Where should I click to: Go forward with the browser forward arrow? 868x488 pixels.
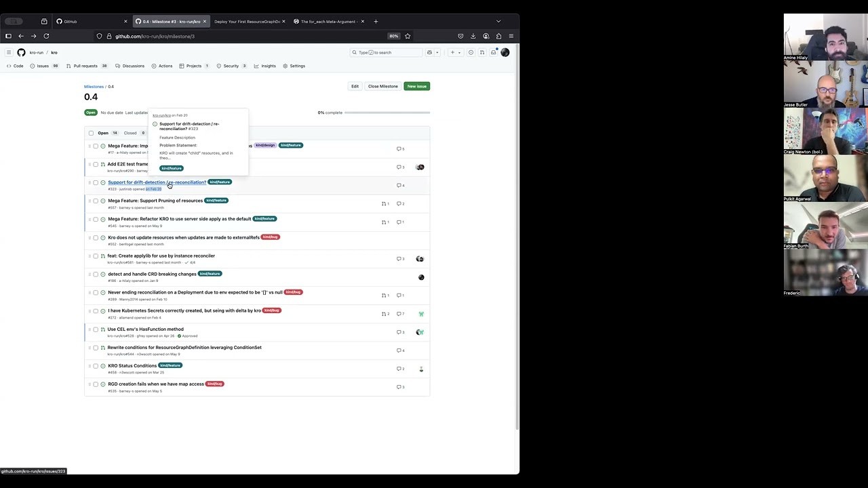pyautogui.click(x=33, y=36)
